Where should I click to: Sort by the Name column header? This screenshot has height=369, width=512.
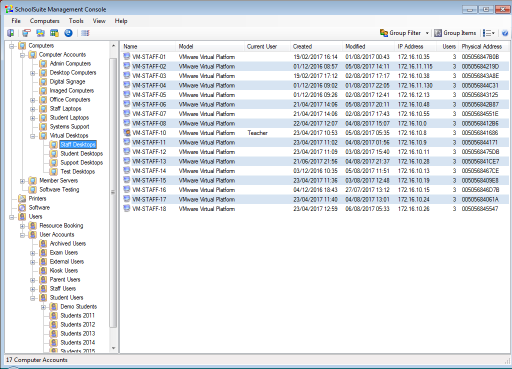148,47
